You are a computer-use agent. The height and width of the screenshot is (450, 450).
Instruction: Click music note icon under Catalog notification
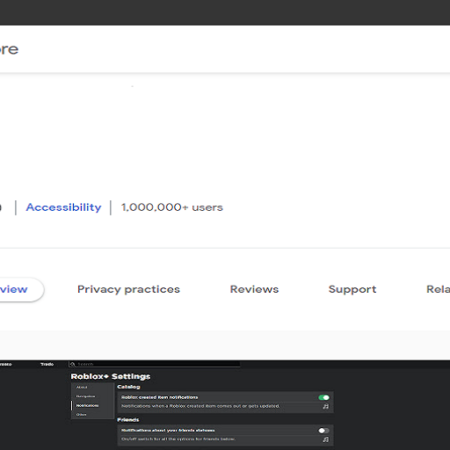tap(326, 406)
